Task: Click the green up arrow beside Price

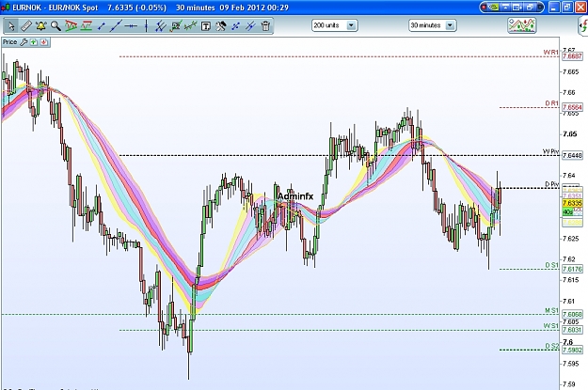Action: coord(34,42)
